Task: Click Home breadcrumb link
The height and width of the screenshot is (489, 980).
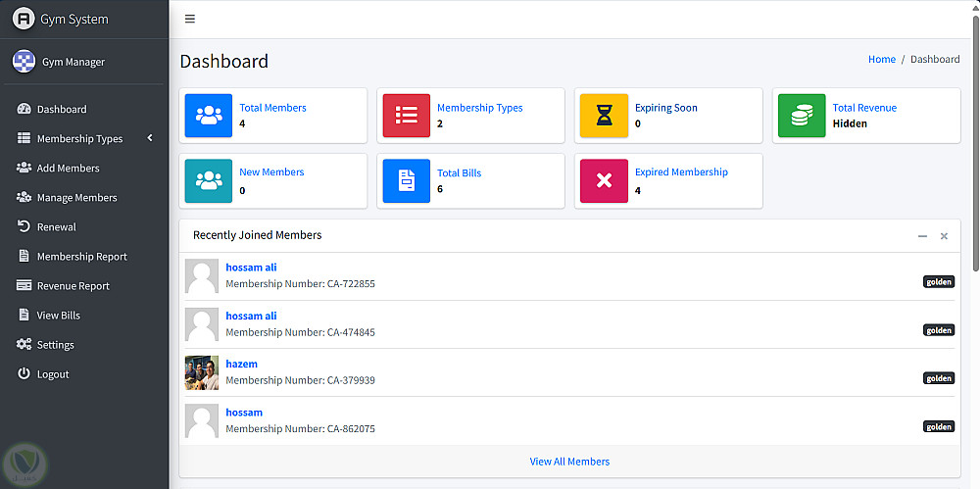Action: tap(882, 60)
